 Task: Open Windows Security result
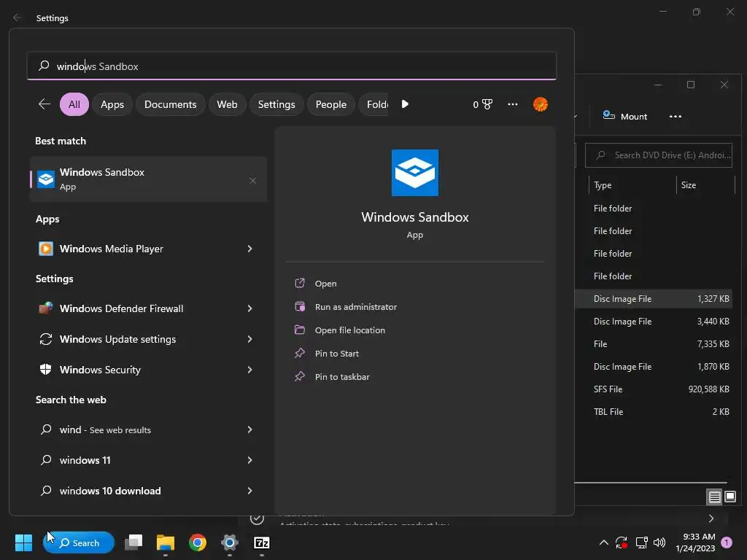[148, 370]
